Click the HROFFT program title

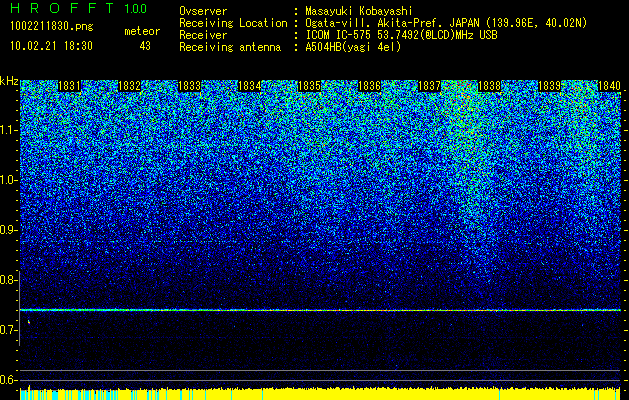(x=63, y=8)
